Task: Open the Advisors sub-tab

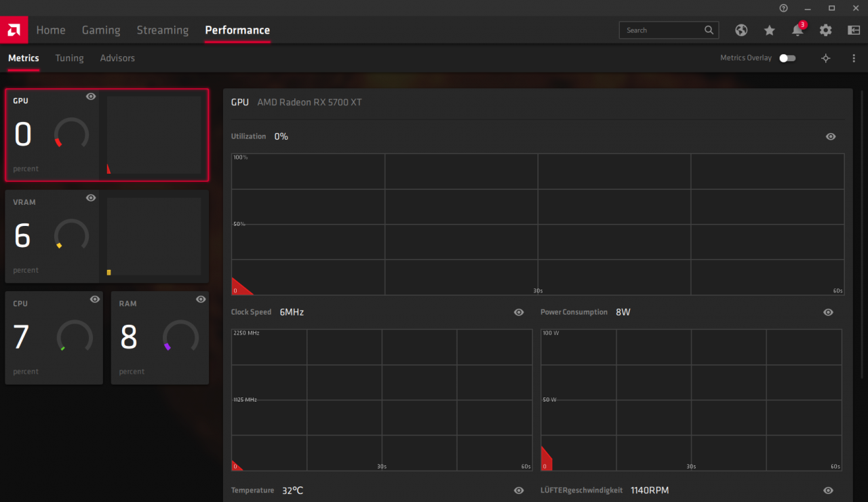Action: coord(117,58)
